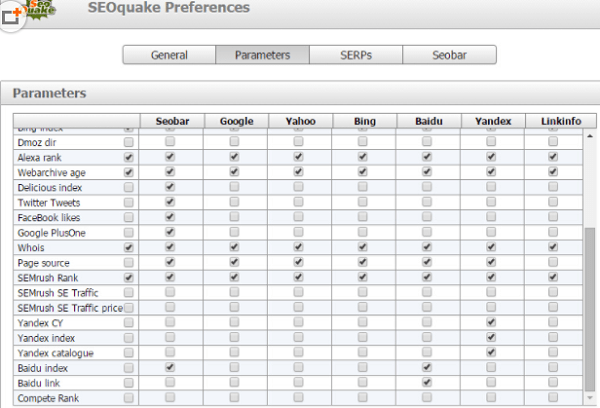Viewport: 600px width, 408px height.
Task: Click the screenshot capture icon with plus
Action: (11, 16)
